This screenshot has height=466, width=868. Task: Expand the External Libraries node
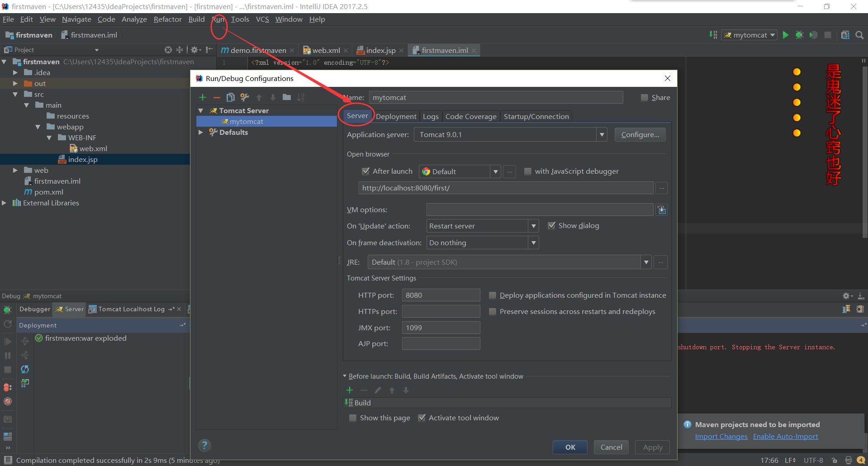(x=4, y=203)
